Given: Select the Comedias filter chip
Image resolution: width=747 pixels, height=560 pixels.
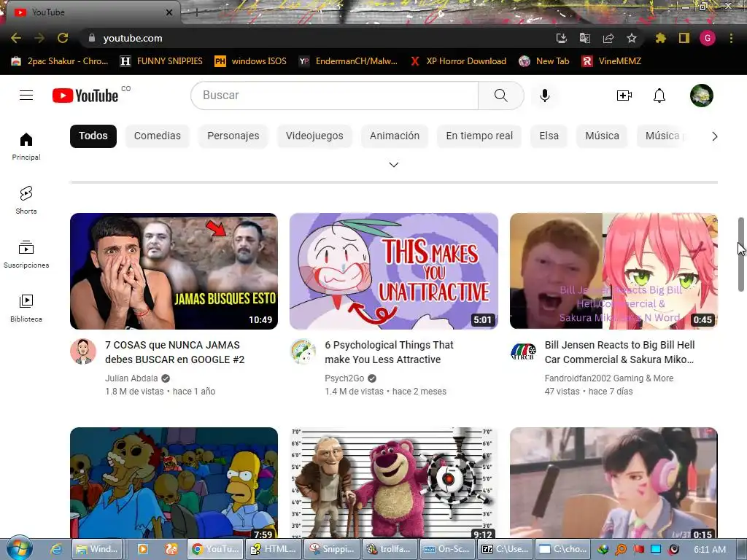Looking at the screenshot, I should [x=158, y=136].
